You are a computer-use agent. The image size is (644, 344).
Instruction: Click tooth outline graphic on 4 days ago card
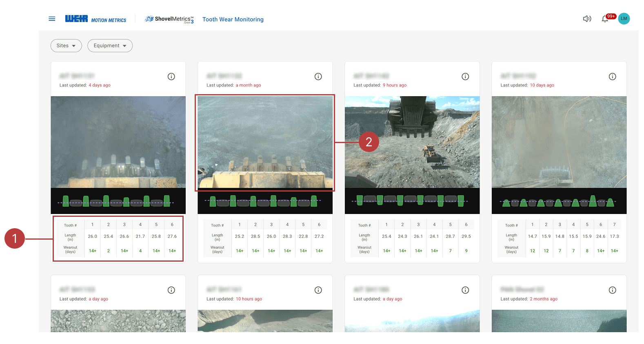click(x=118, y=201)
